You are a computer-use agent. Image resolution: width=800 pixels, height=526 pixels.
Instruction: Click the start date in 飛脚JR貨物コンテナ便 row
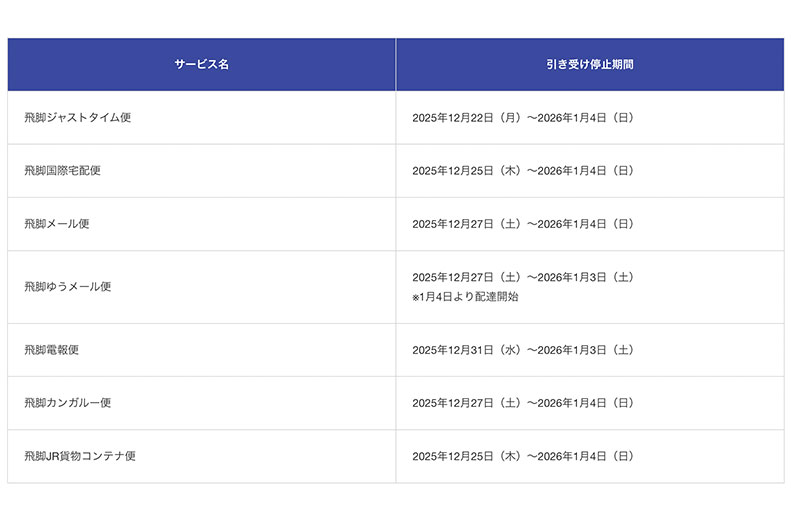(x=467, y=456)
